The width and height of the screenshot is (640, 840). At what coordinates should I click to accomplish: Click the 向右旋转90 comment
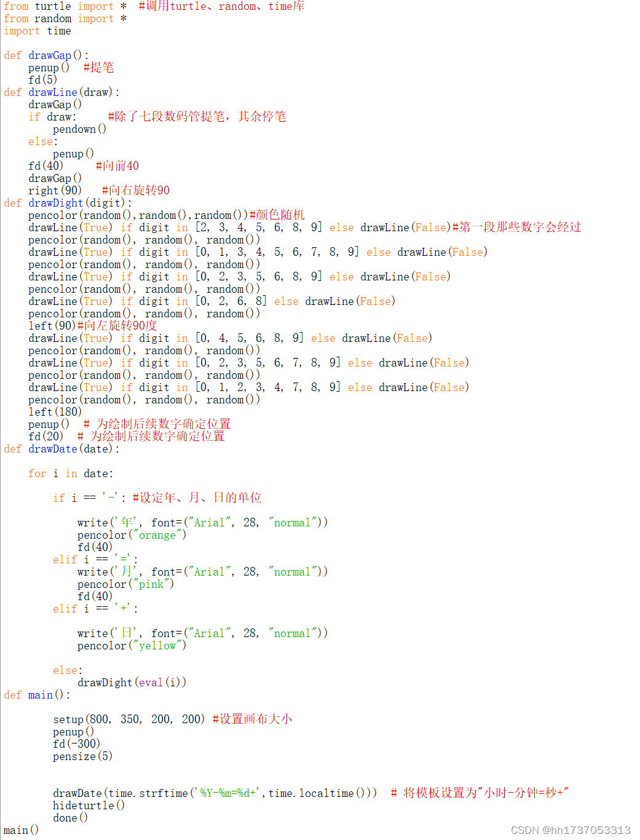click(135, 190)
